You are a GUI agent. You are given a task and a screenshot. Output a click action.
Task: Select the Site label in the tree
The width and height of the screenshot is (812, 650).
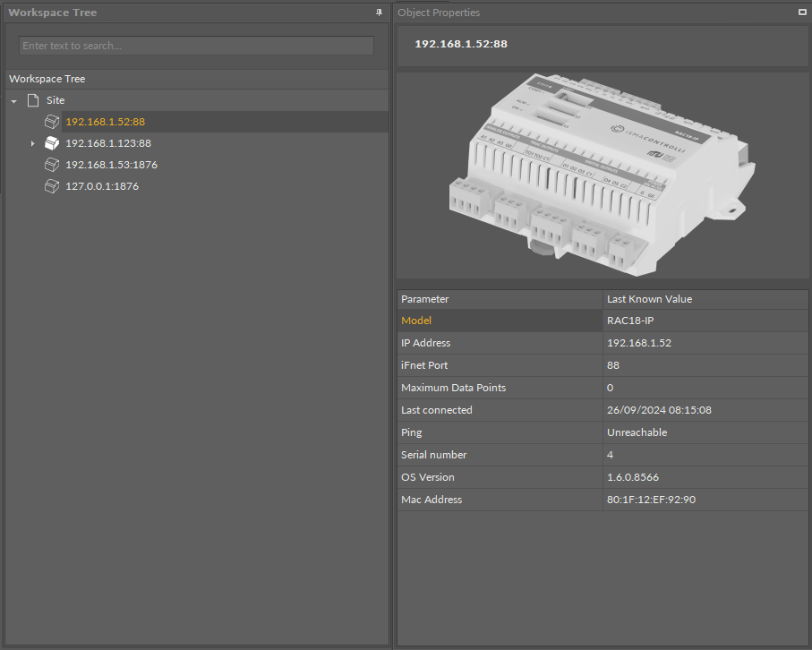[x=56, y=100]
